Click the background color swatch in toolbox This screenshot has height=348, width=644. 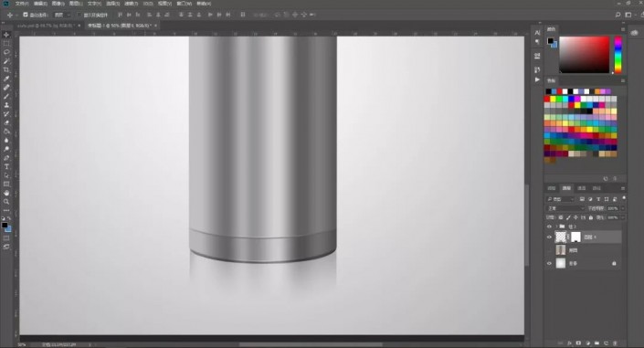click(x=8, y=229)
